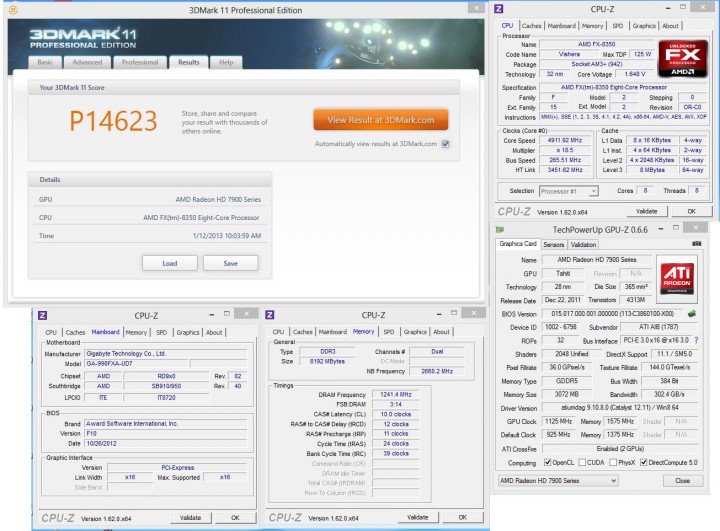Click the Bus Interface question mark icon

pyautogui.click(x=697, y=340)
